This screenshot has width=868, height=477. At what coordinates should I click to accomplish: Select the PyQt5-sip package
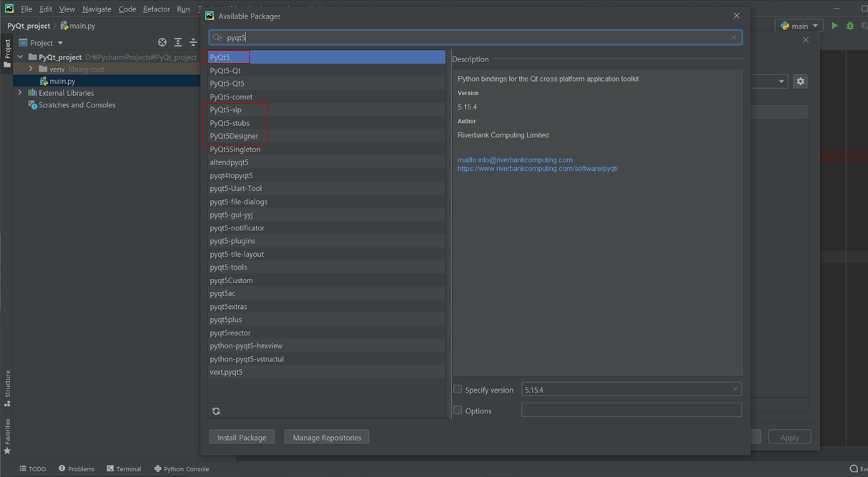tap(327, 110)
